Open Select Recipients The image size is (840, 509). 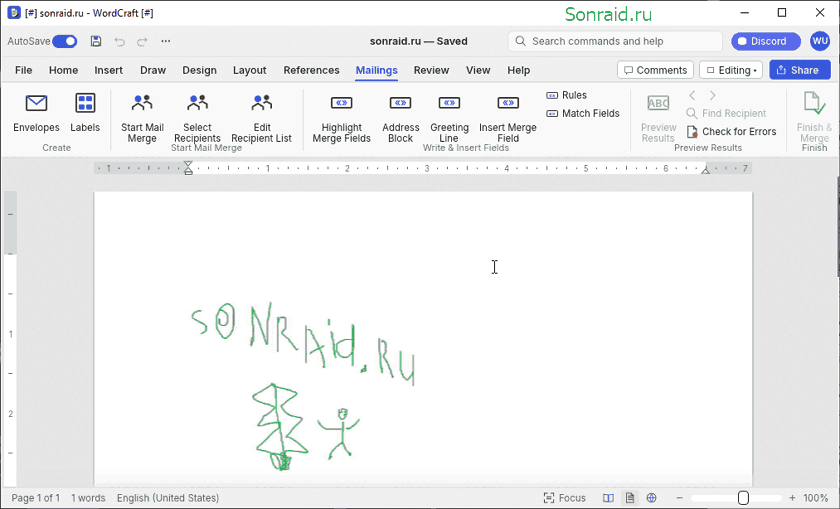point(197,118)
